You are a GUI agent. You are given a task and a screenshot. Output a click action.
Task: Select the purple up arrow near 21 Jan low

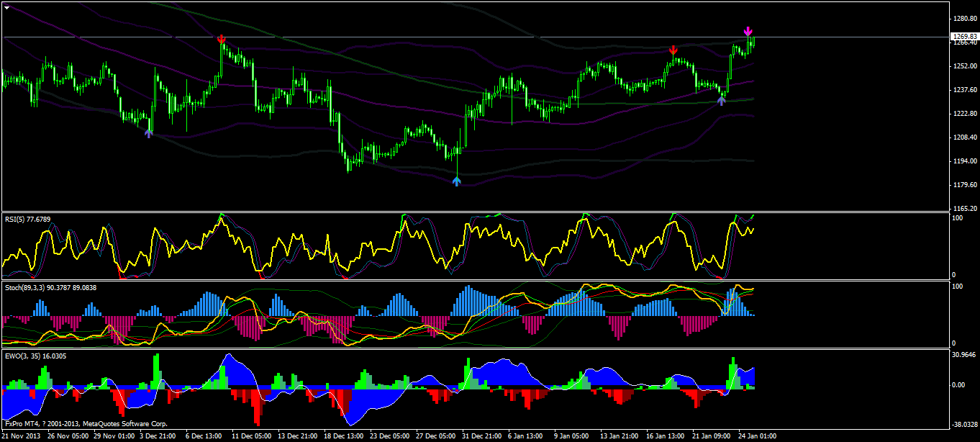[721, 101]
